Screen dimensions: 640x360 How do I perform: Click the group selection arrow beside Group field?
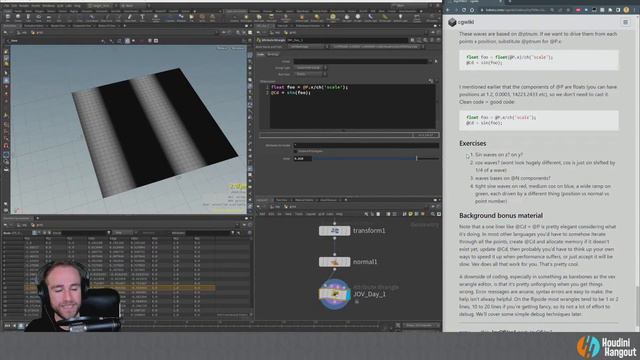[436, 61]
